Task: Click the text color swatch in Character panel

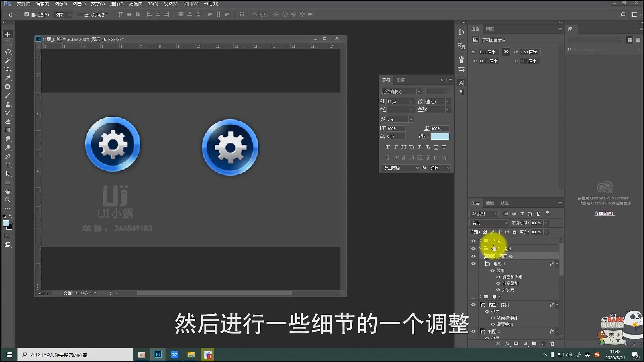Action: click(x=440, y=136)
